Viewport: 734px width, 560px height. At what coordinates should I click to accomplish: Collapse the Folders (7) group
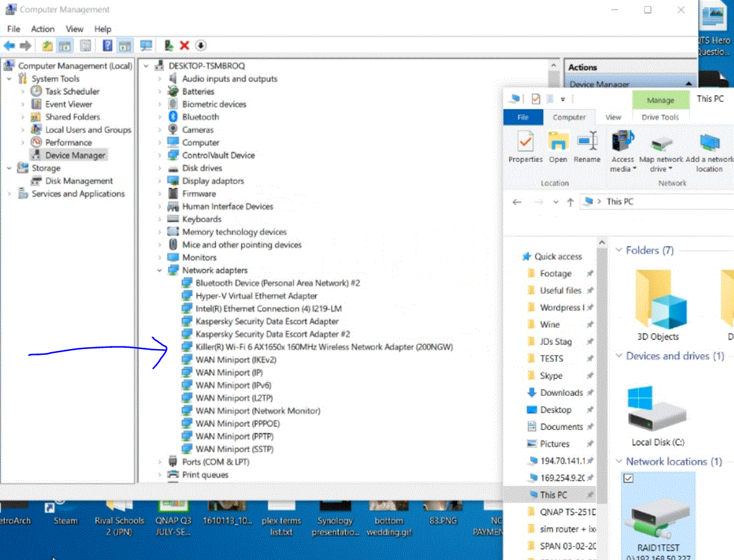619,250
